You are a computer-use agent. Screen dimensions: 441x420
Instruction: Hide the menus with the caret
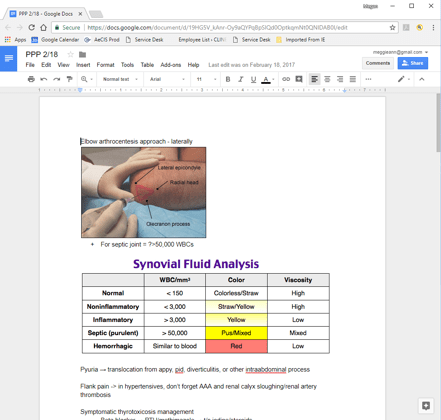point(422,79)
